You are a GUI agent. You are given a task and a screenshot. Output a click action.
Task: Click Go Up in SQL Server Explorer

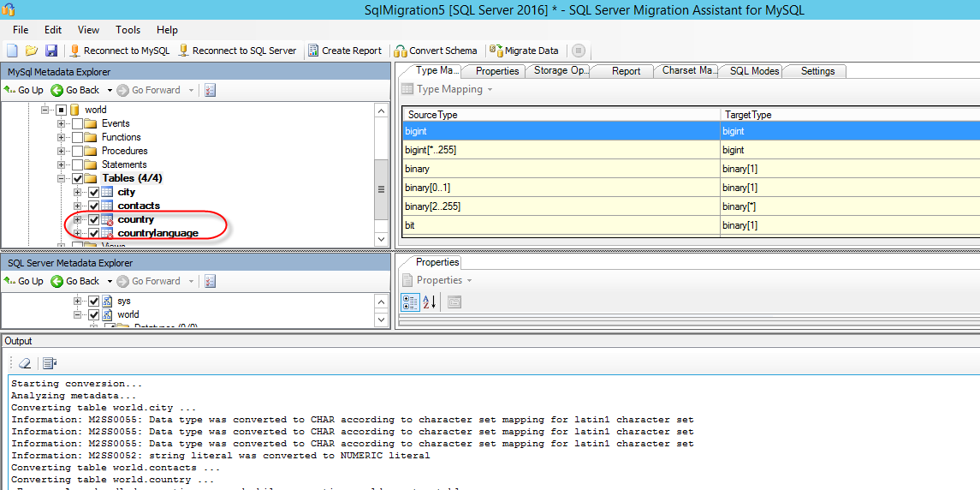click(x=24, y=281)
